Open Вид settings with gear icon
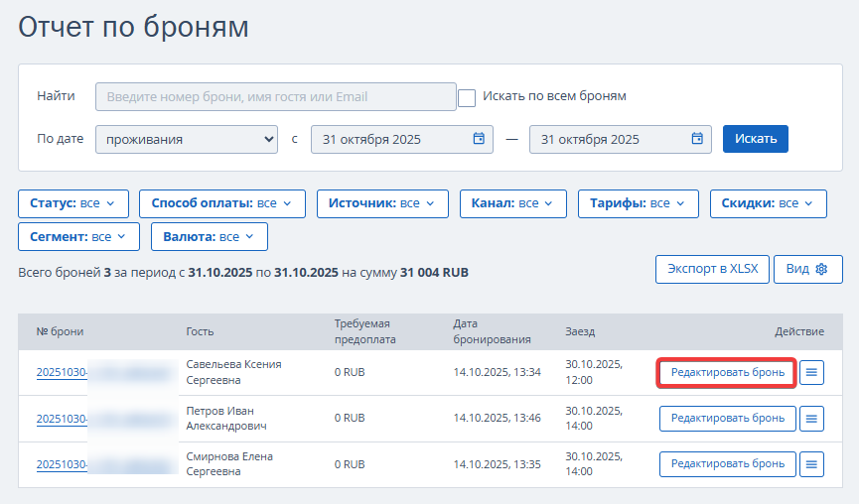Viewport: 859px width, 504px height. 807,269
